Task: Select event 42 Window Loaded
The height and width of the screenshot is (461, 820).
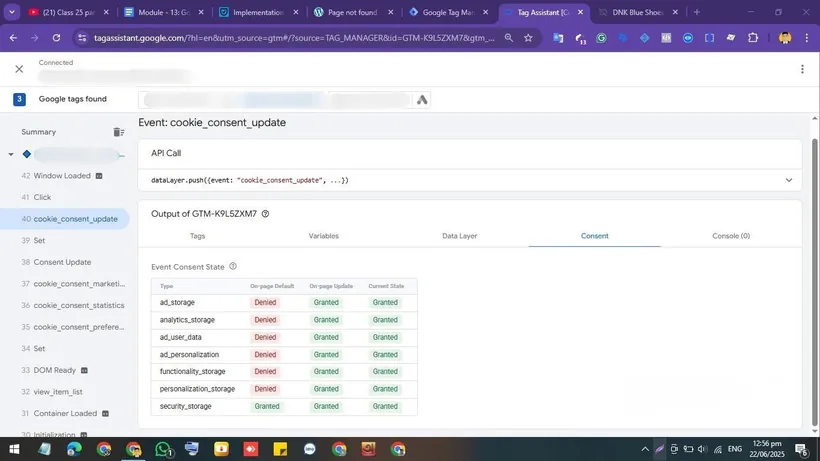Action: [x=62, y=176]
